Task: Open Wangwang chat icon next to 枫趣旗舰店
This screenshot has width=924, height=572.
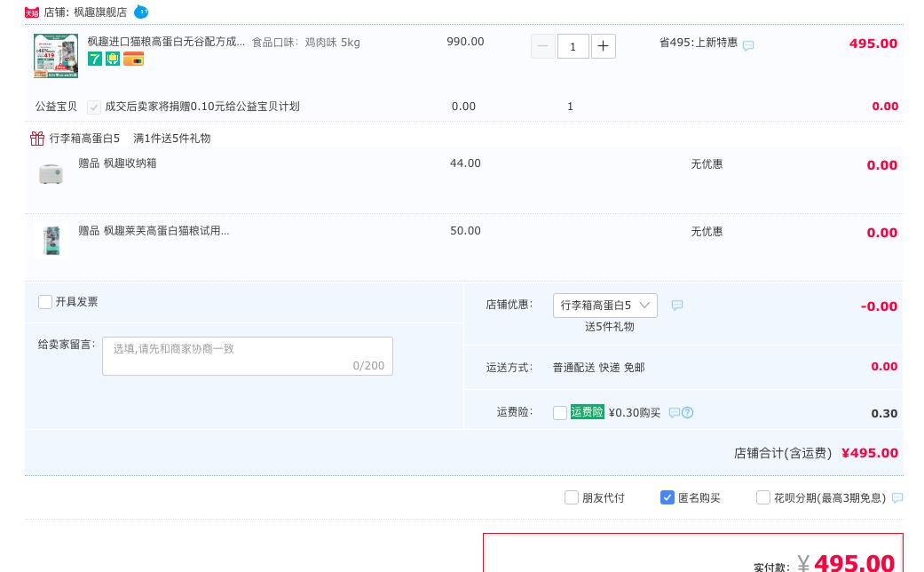Action: 141,12
